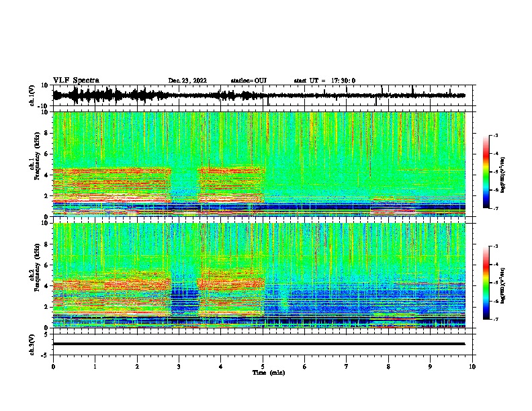Click the ch.1 spectrogram panel
532x411 pixels.
[x=259, y=164]
